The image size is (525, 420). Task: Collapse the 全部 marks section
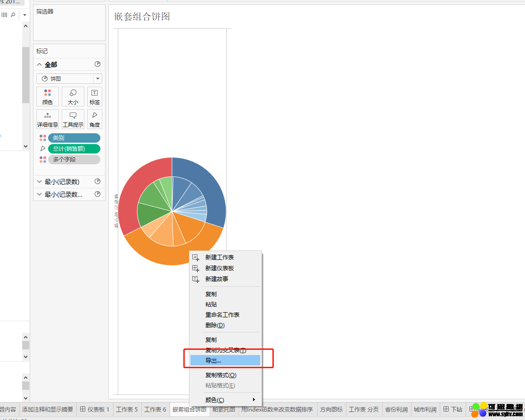[x=39, y=65]
